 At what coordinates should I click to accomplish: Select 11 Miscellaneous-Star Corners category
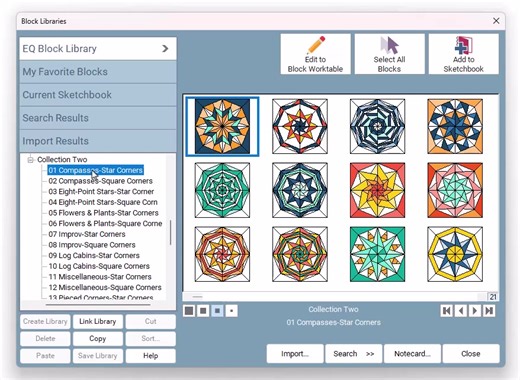[x=100, y=277]
